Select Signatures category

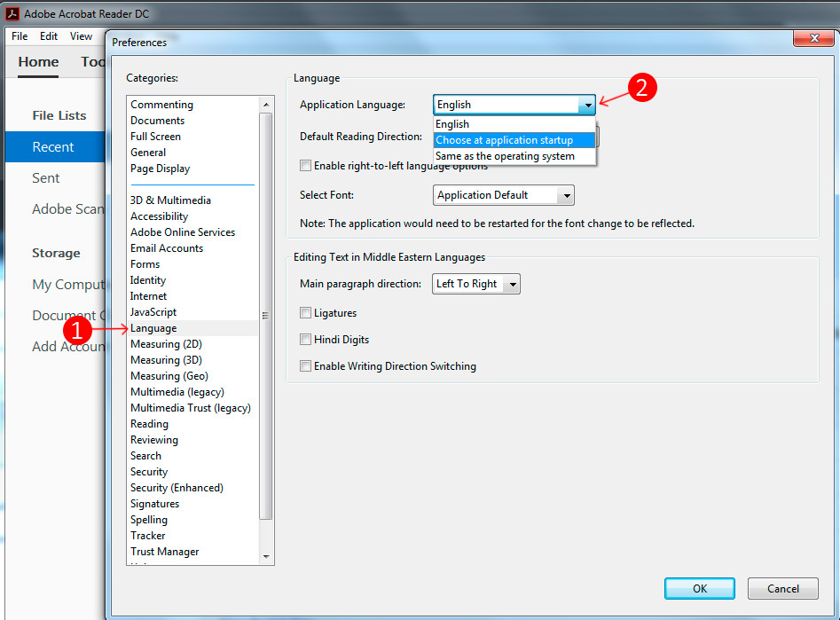(155, 504)
